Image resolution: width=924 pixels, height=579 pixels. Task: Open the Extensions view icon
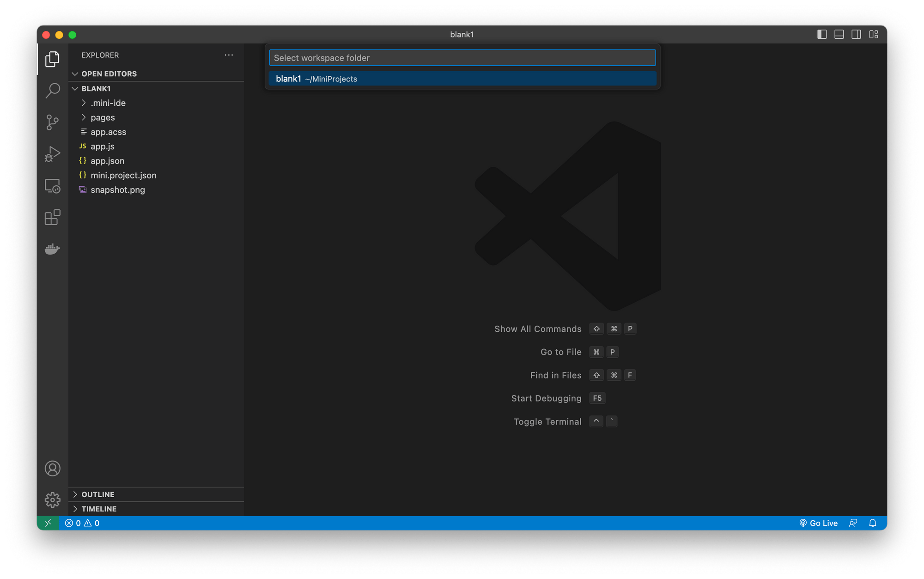point(52,217)
